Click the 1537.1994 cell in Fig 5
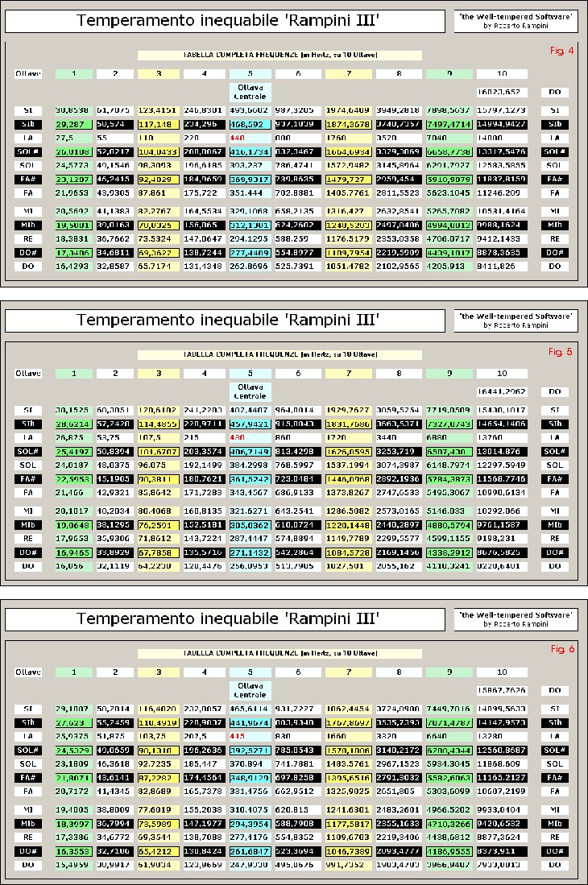This screenshot has height=885, width=588. [x=348, y=465]
